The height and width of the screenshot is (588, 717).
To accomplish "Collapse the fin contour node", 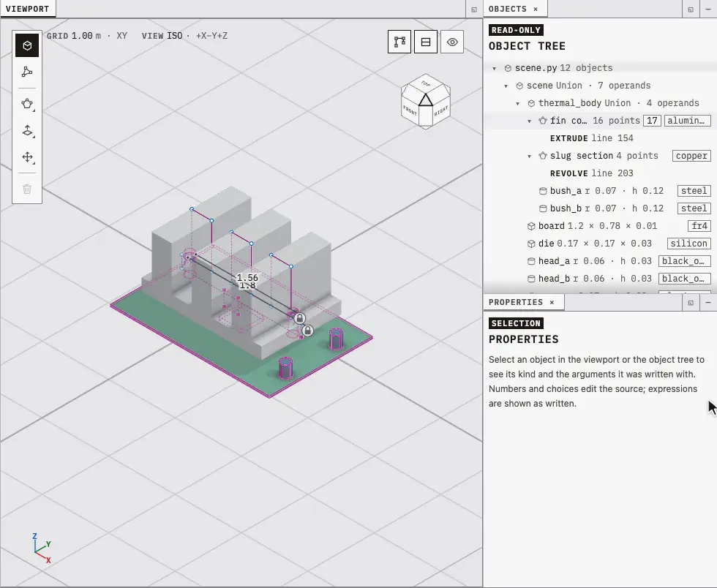I will pyautogui.click(x=530, y=121).
